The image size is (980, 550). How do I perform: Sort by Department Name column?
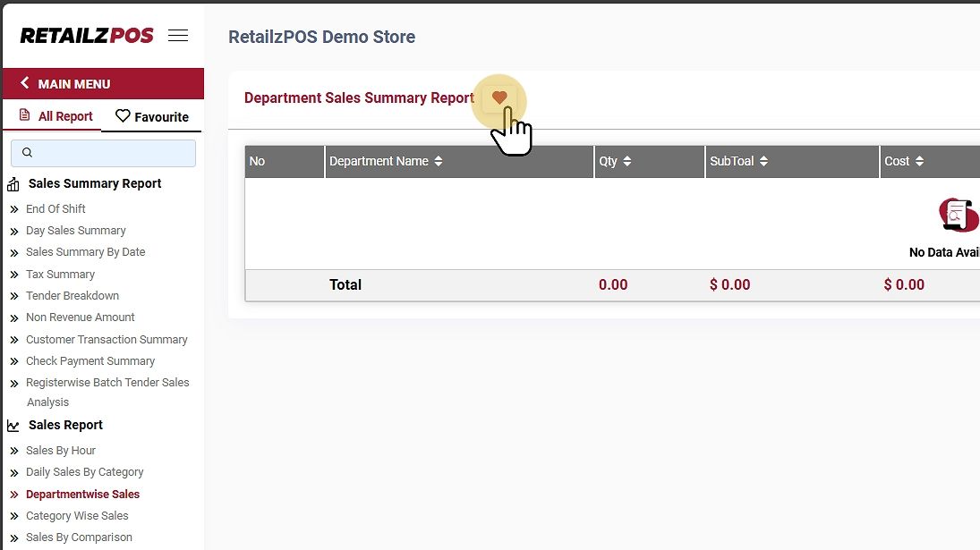coord(439,161)
